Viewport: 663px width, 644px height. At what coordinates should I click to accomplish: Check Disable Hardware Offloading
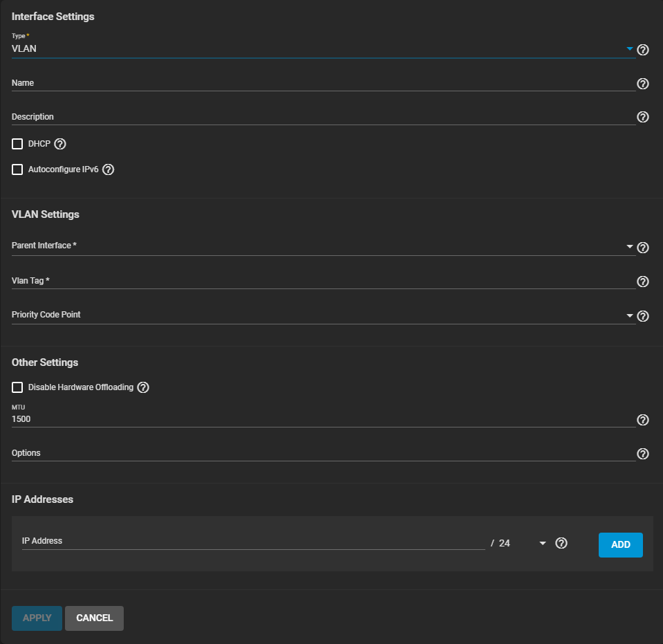point(17,387)
